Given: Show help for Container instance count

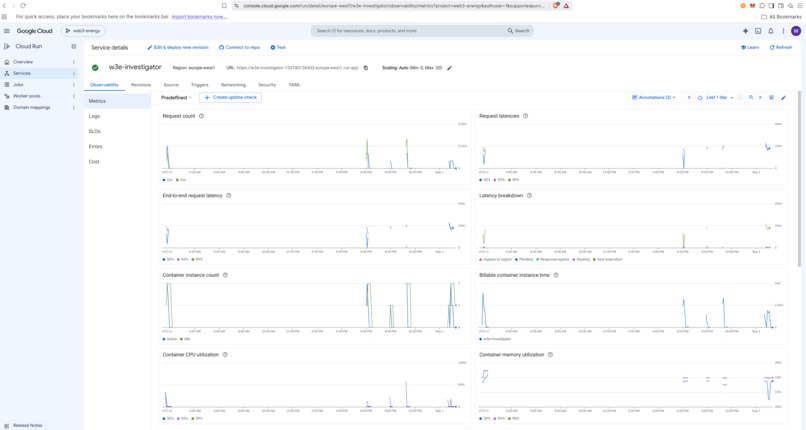Looking at the screenshot, I should (225, 275).
